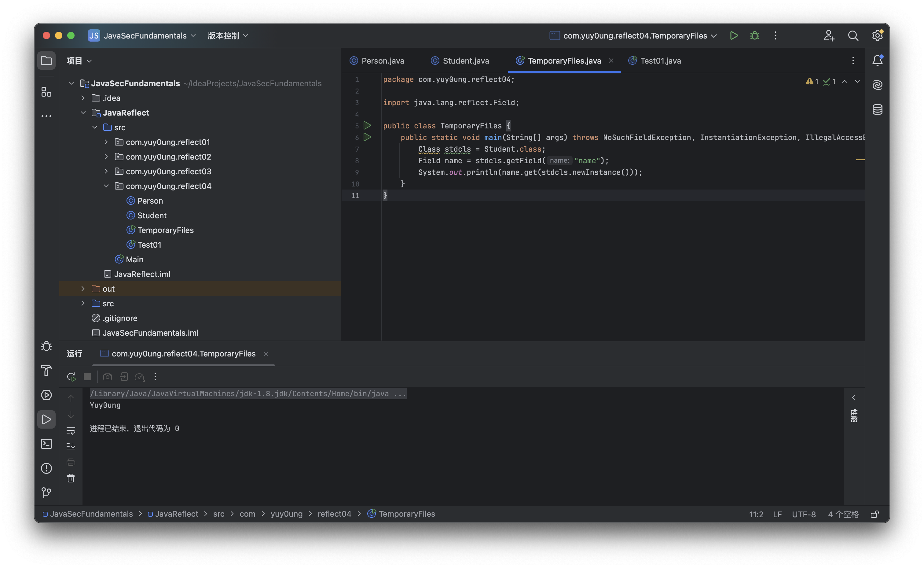Toggle read-only lock in status bar
The width and height of the screenshot is (924, 568).
click(875, 514)
